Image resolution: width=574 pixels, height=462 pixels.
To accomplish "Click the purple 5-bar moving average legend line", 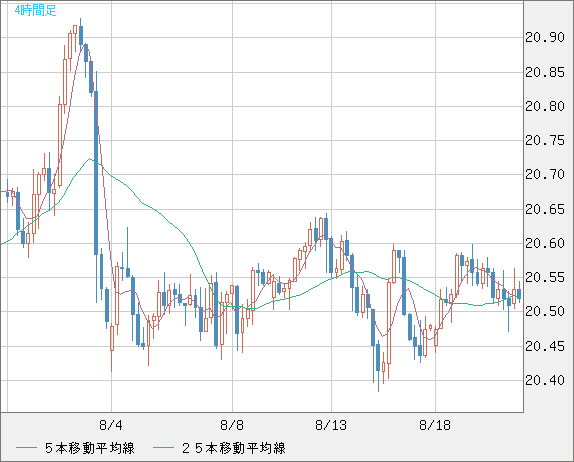I will pyautogui.click(x=26, y=448).
